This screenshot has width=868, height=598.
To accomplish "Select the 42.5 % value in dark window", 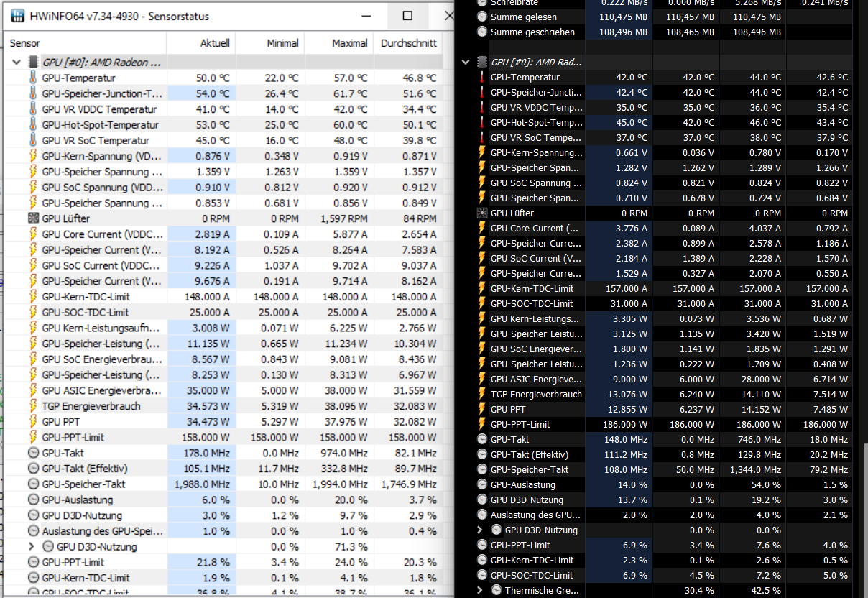I will pyautogui.click(x=766, y=590).
